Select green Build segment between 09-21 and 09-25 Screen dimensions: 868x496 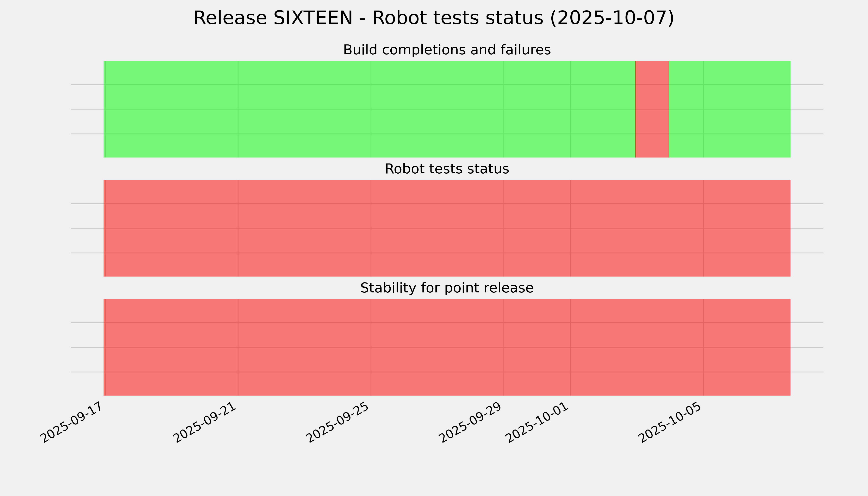coord(304,109)
